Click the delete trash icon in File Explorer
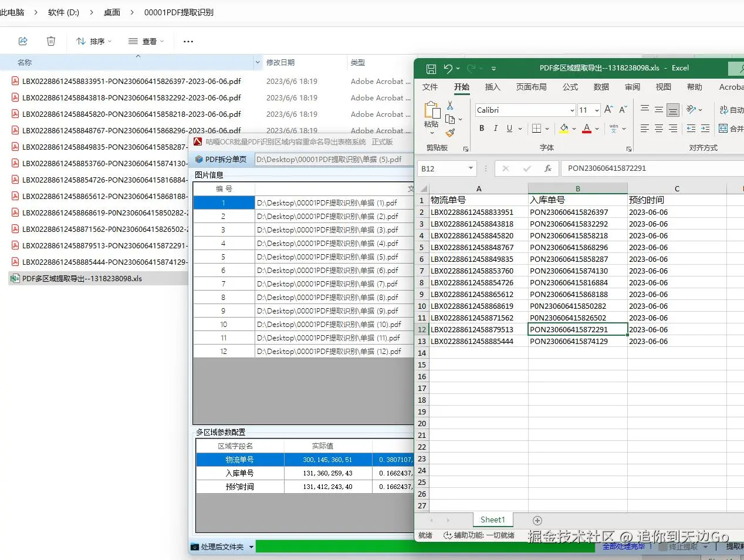 [x=51, y=41]
